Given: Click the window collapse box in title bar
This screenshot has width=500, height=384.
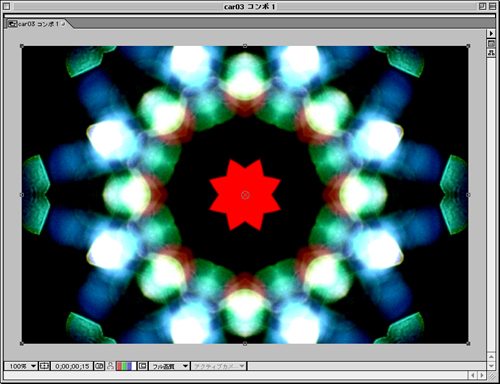Looking at the screenshot, I should coord(492,6).
